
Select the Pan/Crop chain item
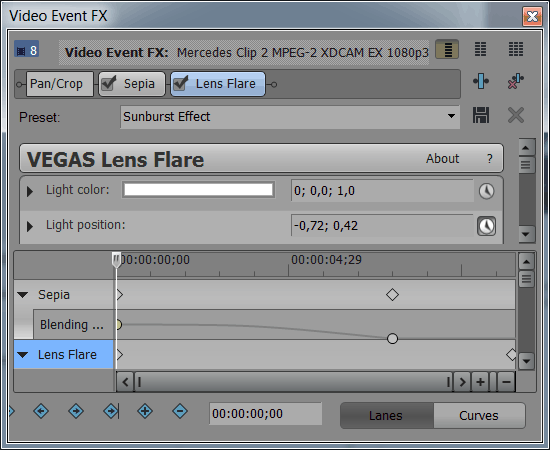point(60,84)
